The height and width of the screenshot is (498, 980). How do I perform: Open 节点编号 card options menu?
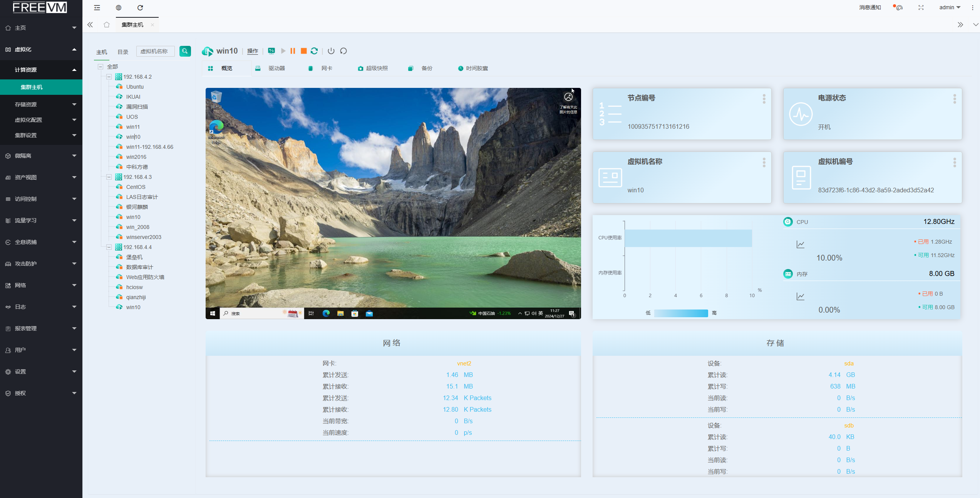[x=764, y=99]
